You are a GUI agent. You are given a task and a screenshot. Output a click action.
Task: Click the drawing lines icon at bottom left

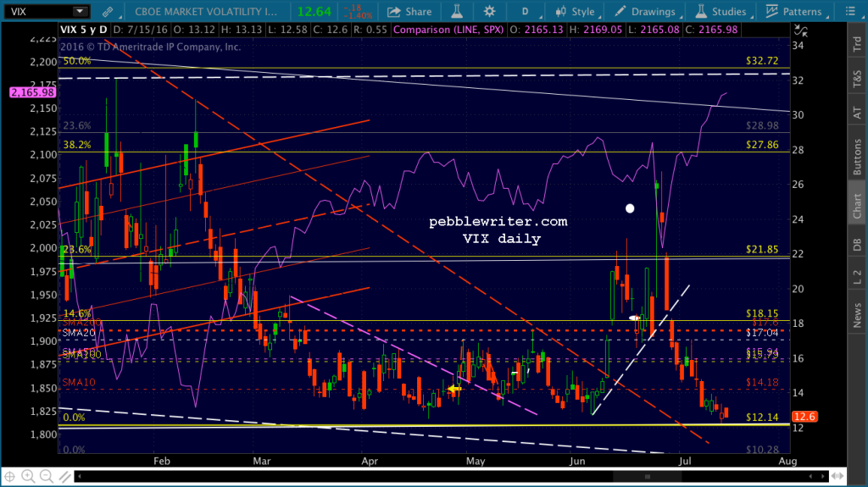coord(64,476)
